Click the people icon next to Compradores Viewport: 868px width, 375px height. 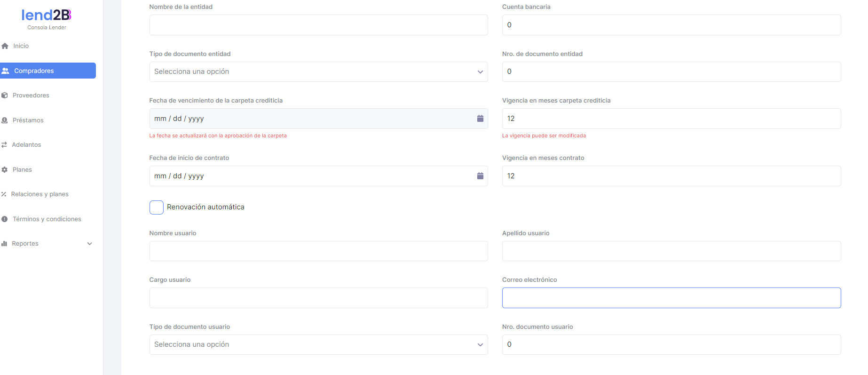click(x=6, y=71)
